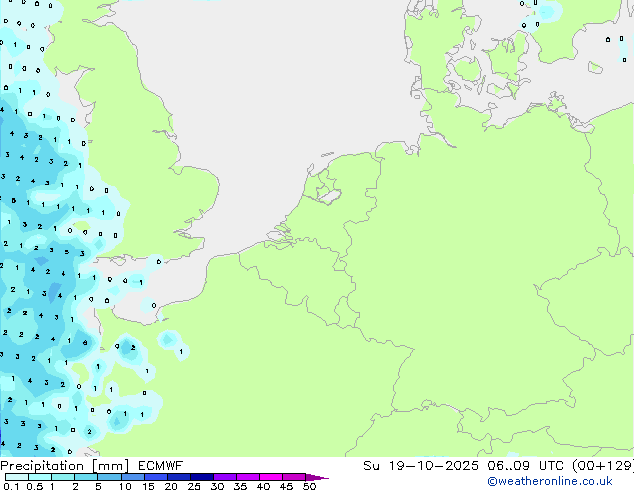Viewport: 634px width, 490px height.
Task: Select the above-50 mm legend arrow tip
Action: click(317, 477)
